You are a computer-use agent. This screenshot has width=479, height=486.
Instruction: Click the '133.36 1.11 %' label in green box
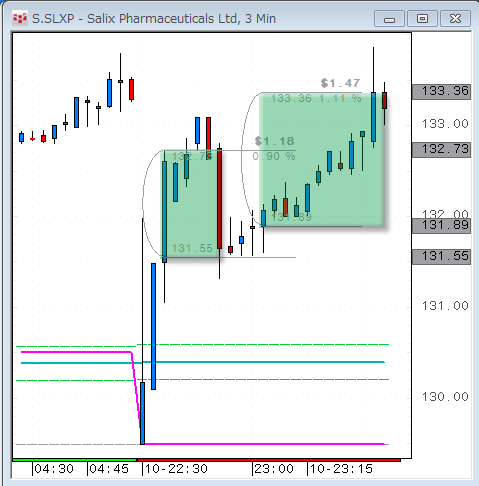tap(316, 99)
